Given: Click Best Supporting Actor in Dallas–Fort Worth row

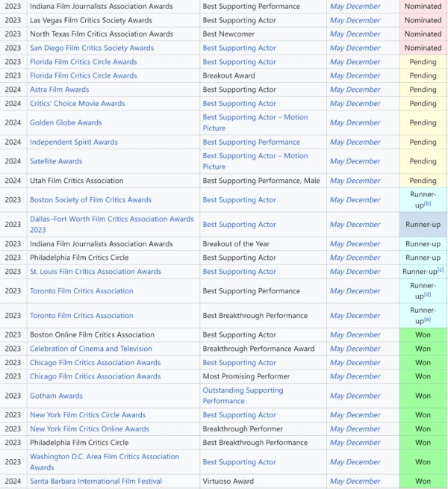Looking at the screenshot, I should (x=239, y=224).
